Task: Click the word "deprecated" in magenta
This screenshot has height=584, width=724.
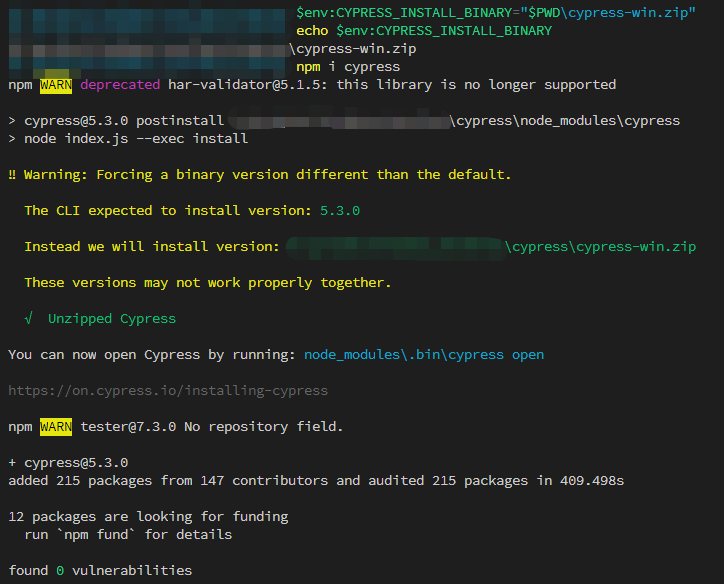Action: [120, 85]
